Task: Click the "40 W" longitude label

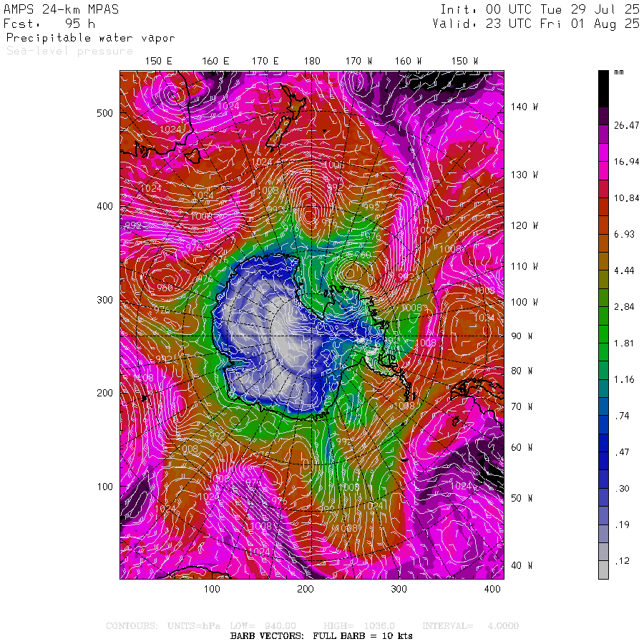Action: tap(522, 565)
